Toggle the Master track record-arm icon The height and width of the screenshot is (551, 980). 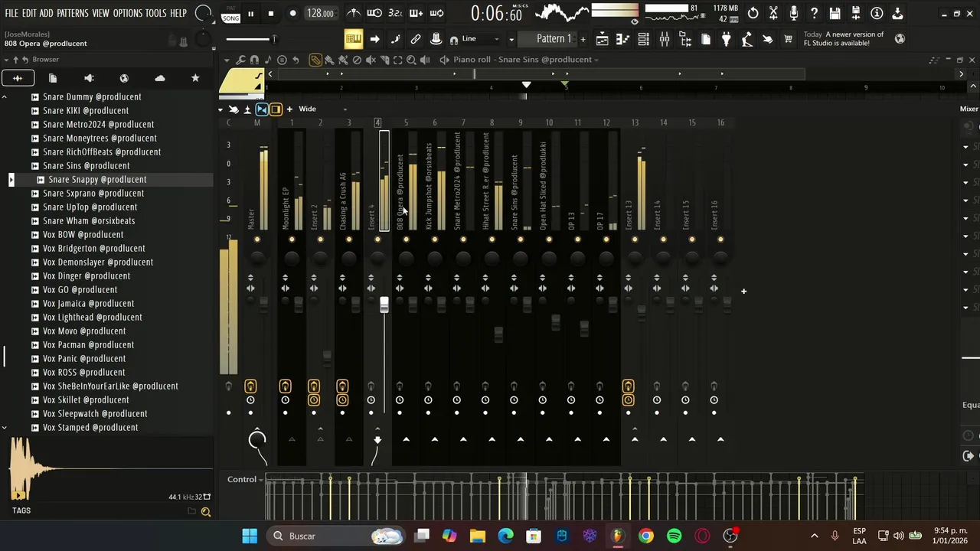250,386
